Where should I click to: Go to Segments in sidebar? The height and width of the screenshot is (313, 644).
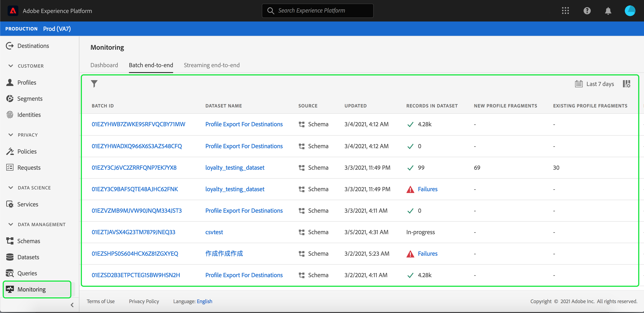click(30, 99)
